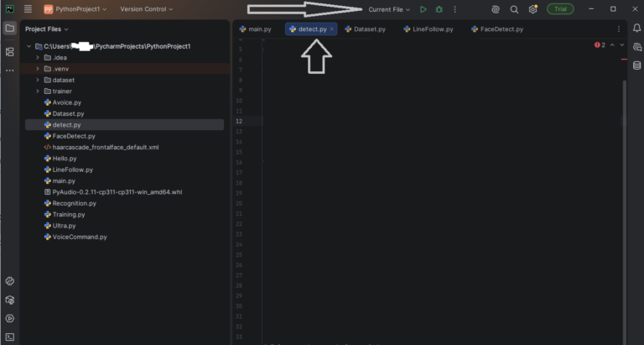Switch to the FaceDetect.py editor tab

497,29
